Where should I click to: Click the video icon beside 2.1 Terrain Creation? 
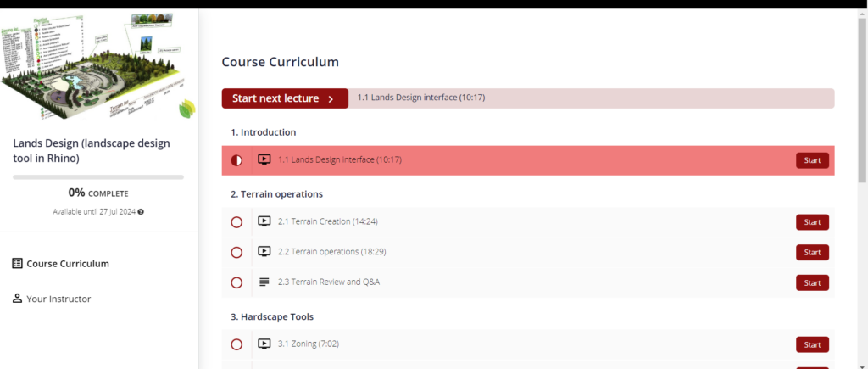pyautogui.click(x=264, y=222)
